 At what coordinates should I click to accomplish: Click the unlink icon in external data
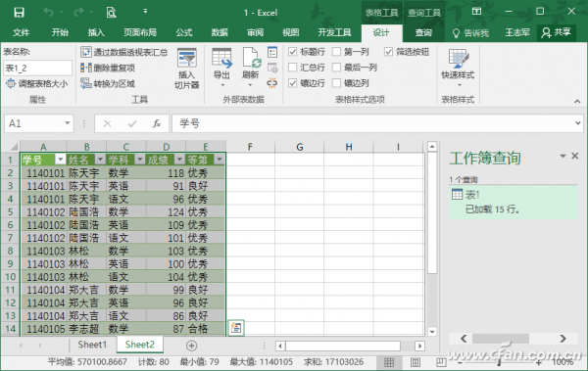point(272,83)
